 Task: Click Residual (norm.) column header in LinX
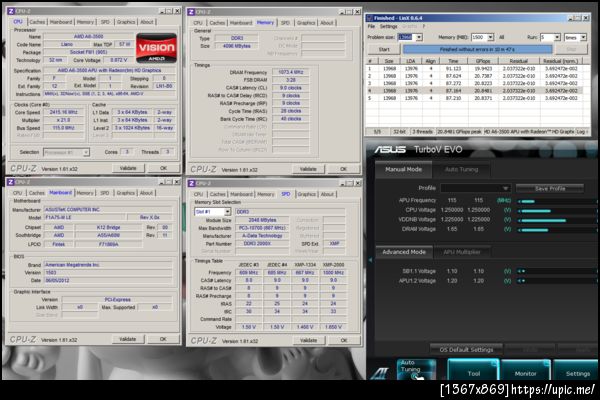[x=560, y=61]
